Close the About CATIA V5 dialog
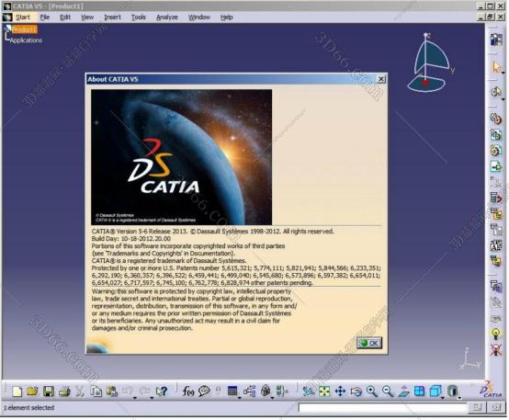Image resolution: width=509 pixels, height=420 pixels. pyautogui.click(x=381, y=79)
